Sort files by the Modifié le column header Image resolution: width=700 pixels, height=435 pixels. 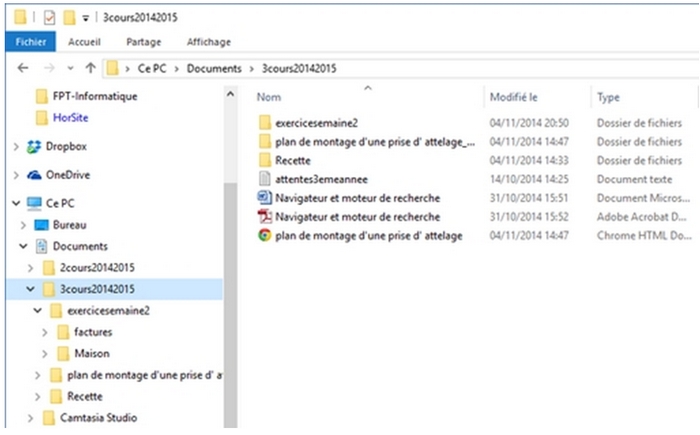(x=514, y=97)
